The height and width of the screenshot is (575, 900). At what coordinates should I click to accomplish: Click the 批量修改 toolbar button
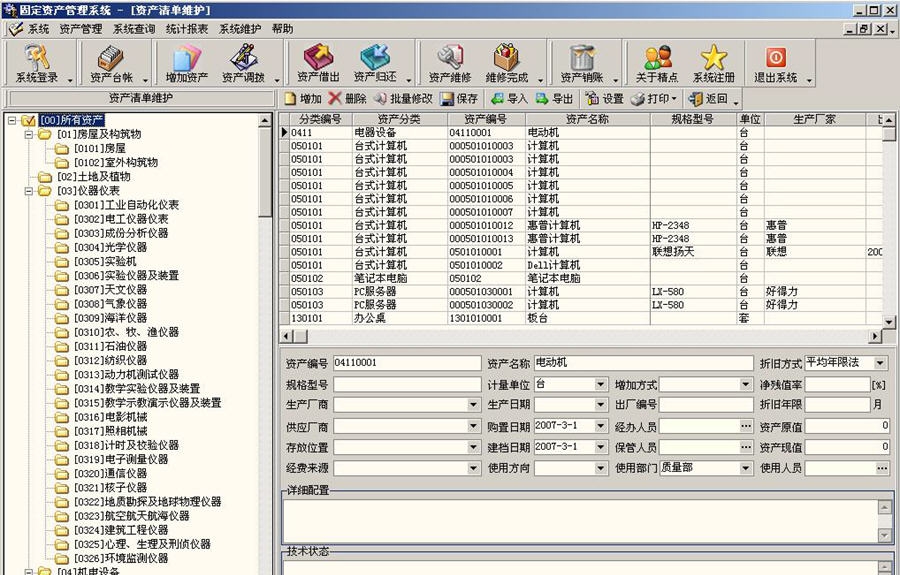403,99
